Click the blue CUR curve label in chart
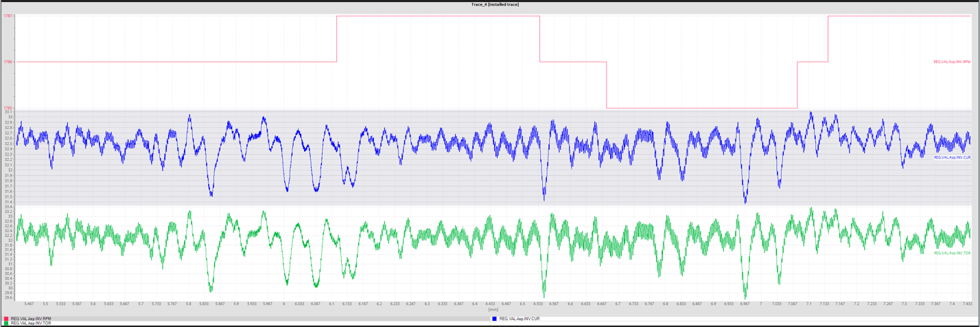 952,157
